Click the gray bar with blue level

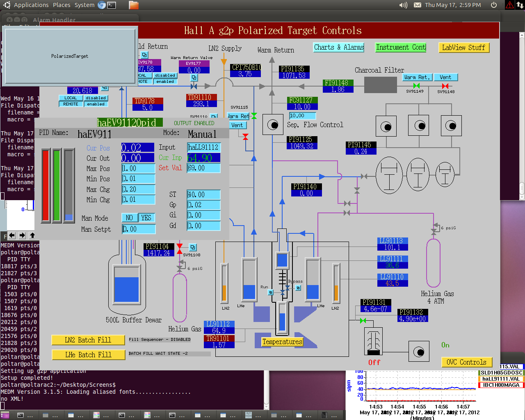click(69, 186)
